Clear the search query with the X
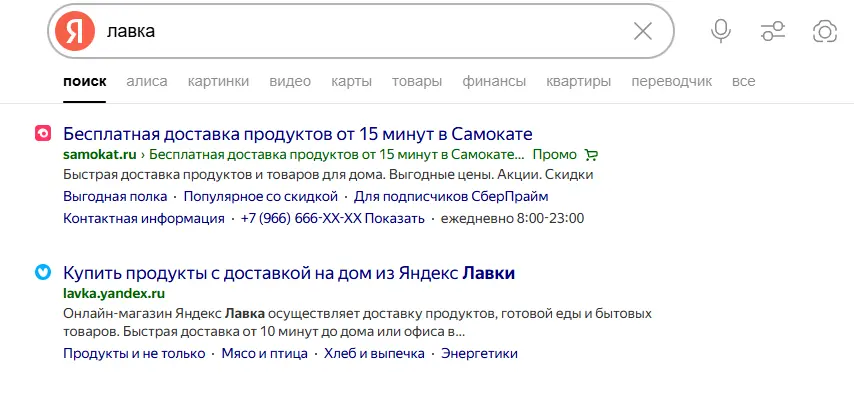Screen dimensions: 854x395 click(x=643, y=32)
